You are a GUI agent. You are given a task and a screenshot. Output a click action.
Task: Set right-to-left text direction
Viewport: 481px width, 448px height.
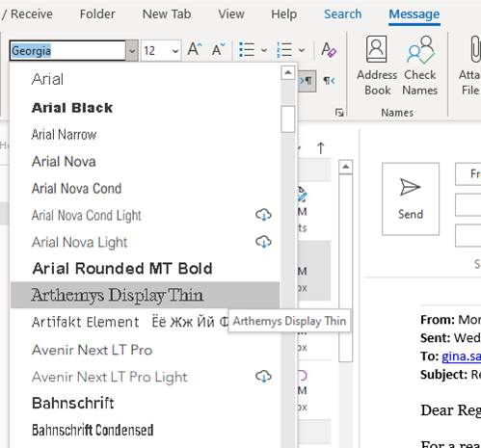tap(329, 81)
